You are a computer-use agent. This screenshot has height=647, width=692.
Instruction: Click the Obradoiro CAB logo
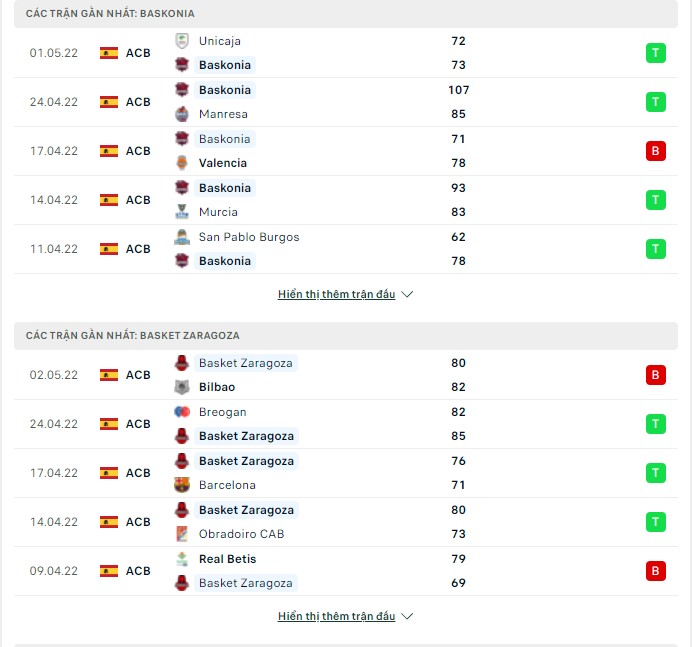point(182,534)
